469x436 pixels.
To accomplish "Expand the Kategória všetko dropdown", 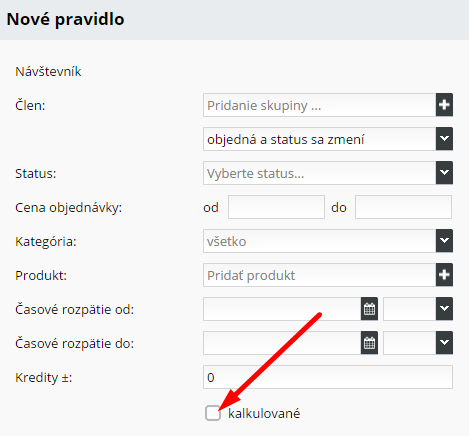I will click(444, 241).
